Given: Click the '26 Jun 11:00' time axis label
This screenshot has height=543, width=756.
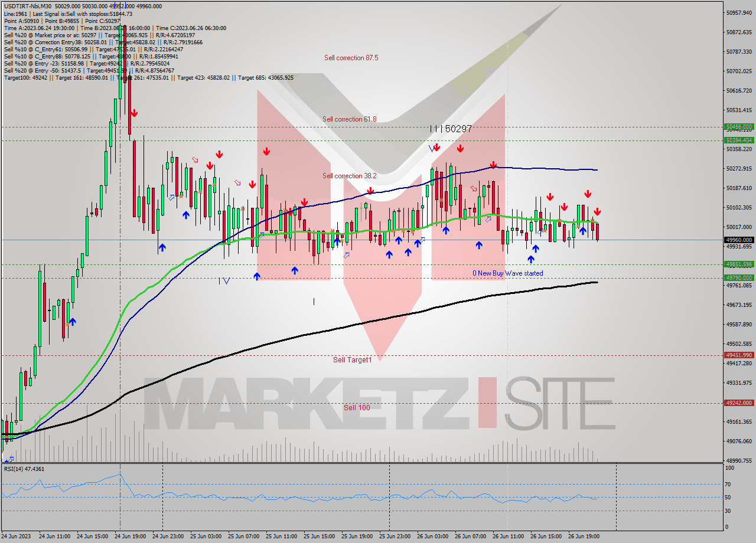Looking at the screenshot, I should [x=507, y=537].
